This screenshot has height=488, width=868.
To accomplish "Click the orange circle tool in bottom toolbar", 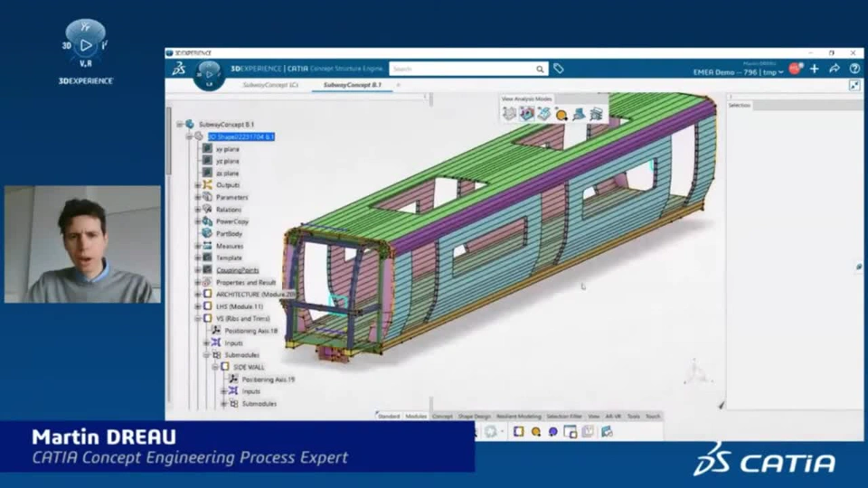I will (536, 432).
